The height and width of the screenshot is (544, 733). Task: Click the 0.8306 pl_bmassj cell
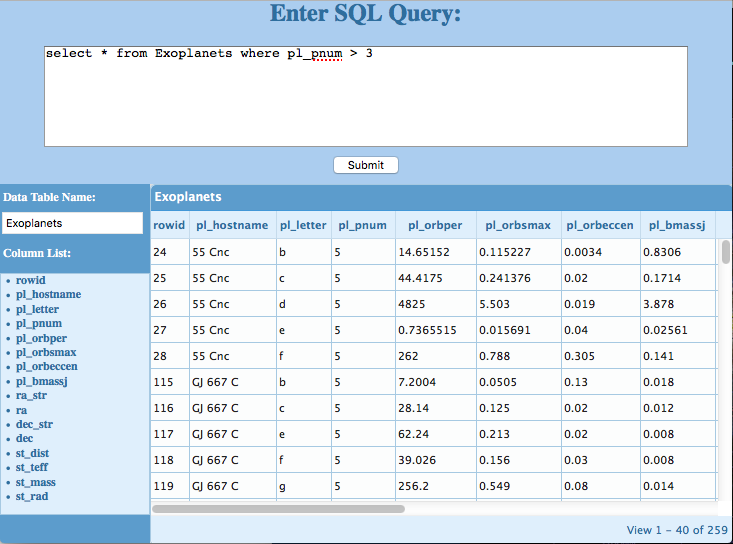pos(678,252)
